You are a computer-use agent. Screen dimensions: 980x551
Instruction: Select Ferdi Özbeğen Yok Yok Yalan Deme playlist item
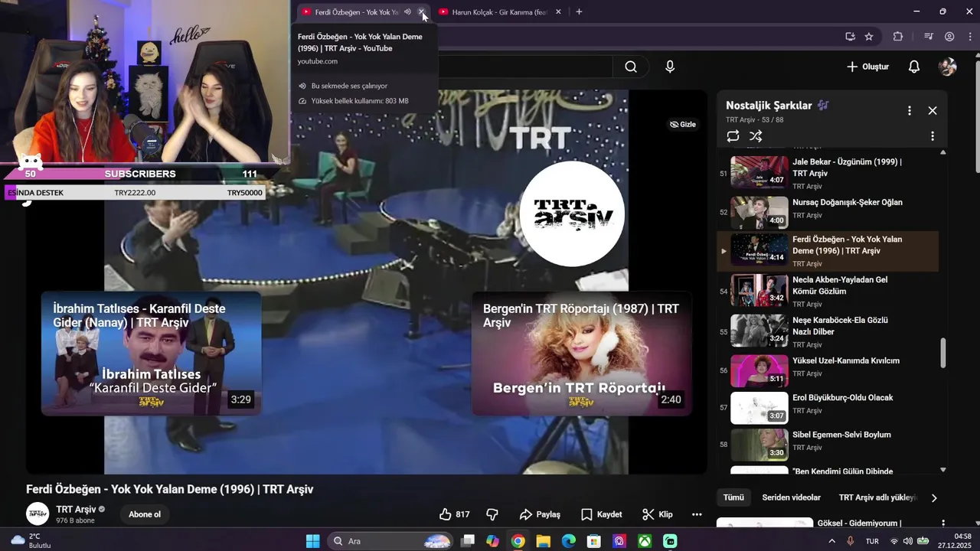pyautogui.click(x=827, y=251)
